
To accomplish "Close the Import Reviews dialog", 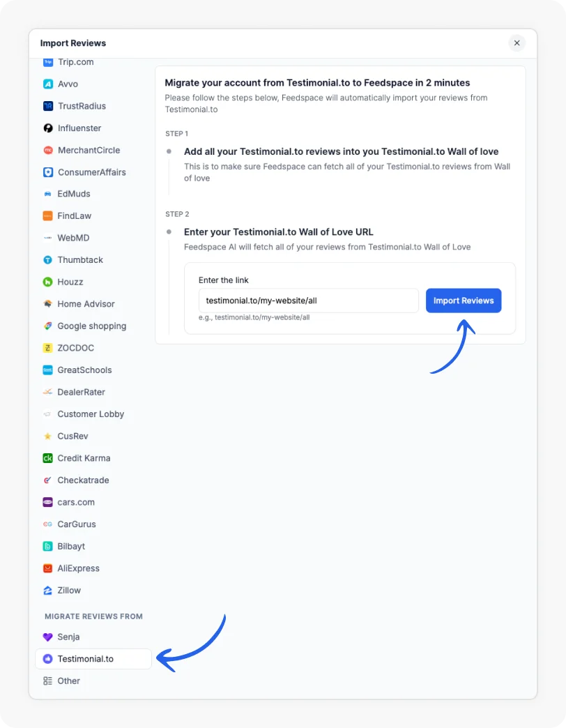I will pyautogui.click(x=517, y=43).
